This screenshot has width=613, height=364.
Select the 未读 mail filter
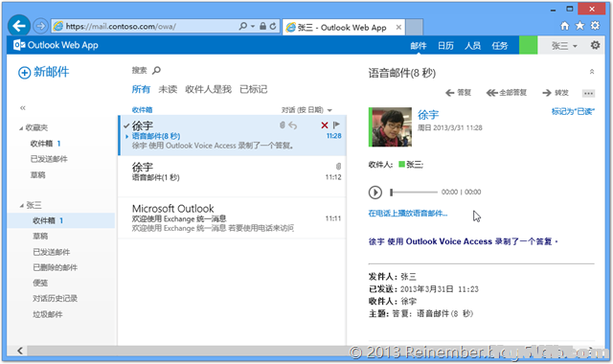click(x=168, y=89)
